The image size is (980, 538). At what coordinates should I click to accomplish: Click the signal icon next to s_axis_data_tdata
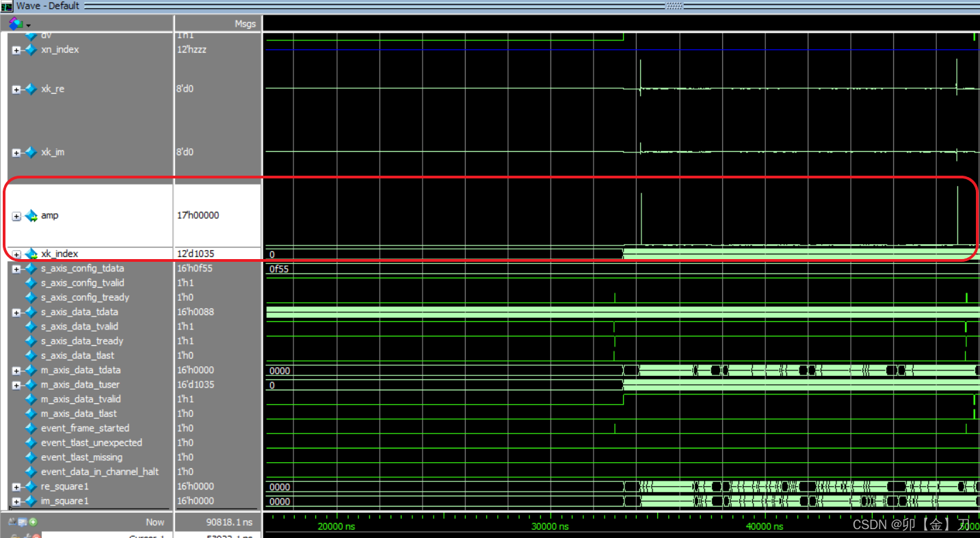(x=31, y=312)
